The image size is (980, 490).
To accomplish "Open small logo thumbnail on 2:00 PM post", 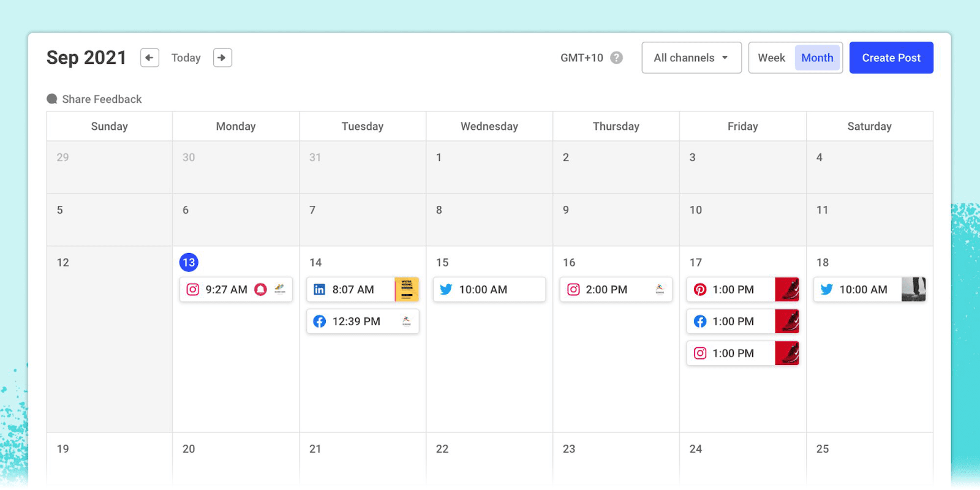I will tap(660, 289).
